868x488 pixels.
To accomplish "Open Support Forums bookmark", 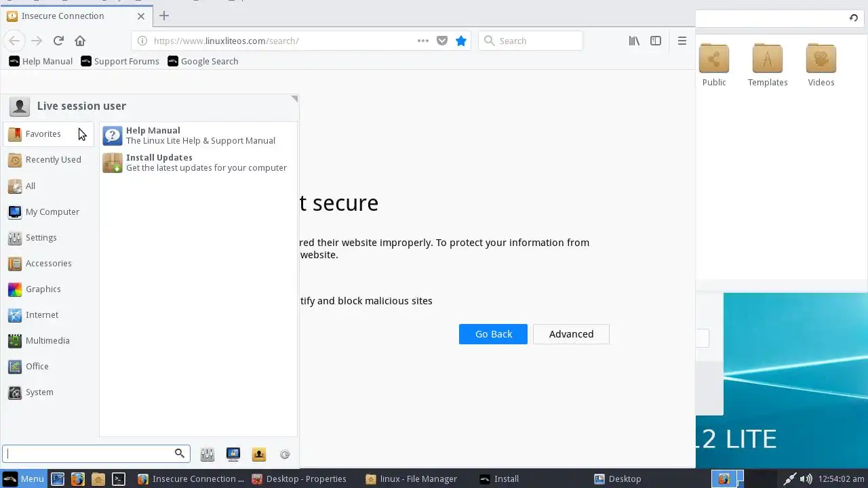I will [120, 61].
